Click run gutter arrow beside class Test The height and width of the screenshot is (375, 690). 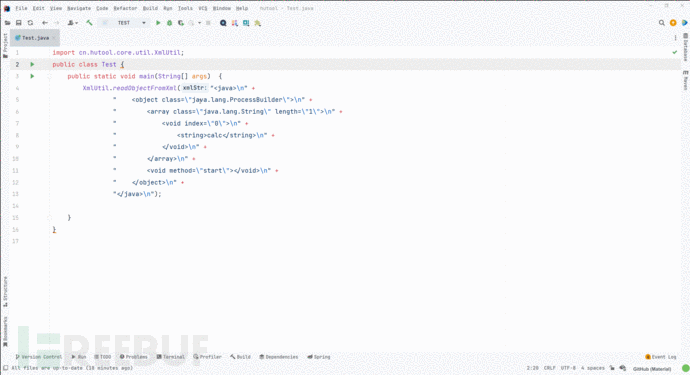(32, 64)
